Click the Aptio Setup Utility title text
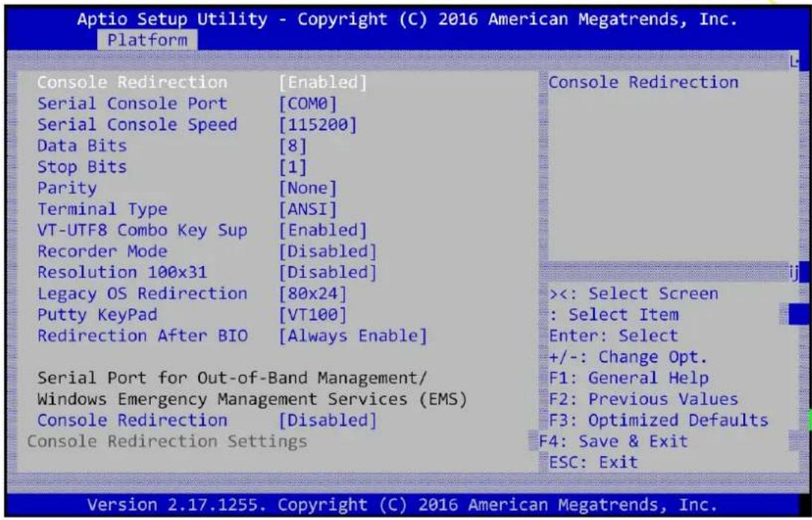 point(407,19)
